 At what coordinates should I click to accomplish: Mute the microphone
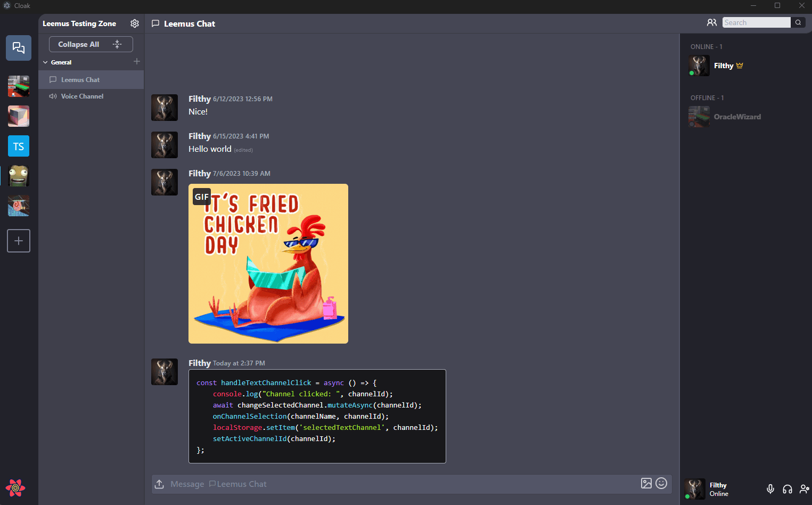(x=770, y=489)
